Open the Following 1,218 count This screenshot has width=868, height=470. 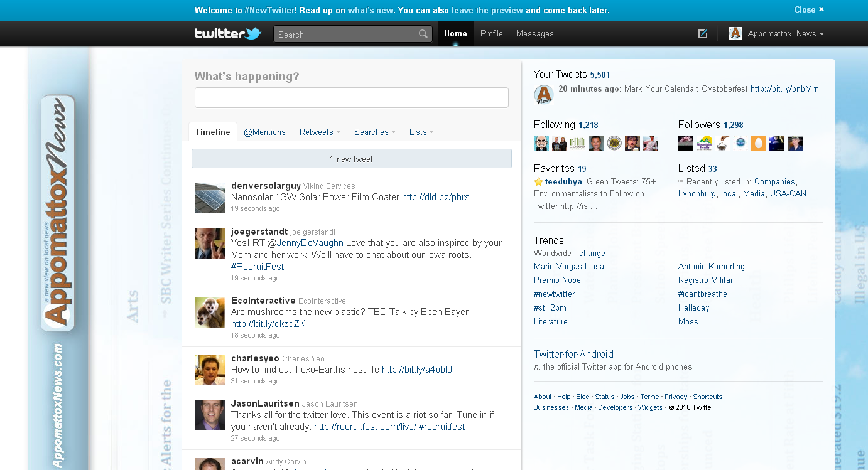pos(589,125)
